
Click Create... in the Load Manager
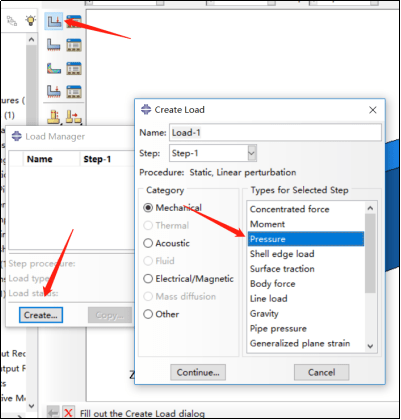click(41, 315)
